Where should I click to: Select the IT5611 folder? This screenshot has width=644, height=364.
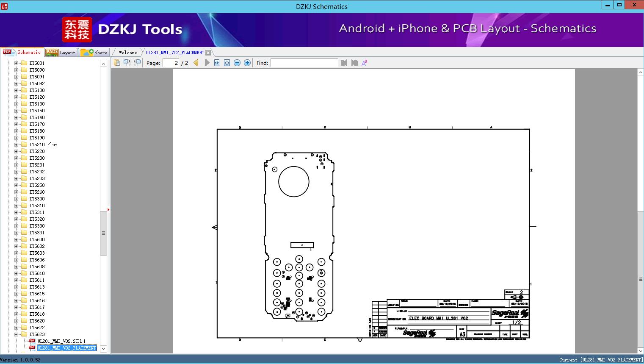[x=37, y=280]
